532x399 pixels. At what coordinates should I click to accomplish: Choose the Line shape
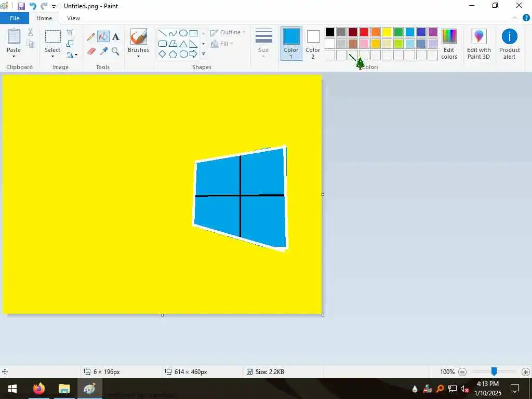tap(163, 33)
